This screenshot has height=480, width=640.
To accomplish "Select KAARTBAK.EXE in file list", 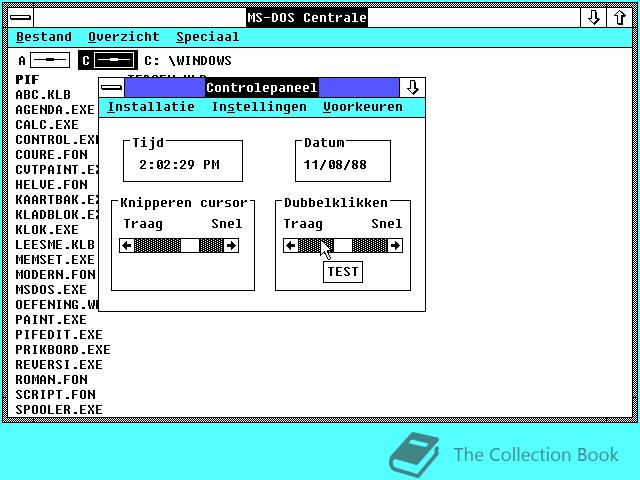I will coord(57,200).
